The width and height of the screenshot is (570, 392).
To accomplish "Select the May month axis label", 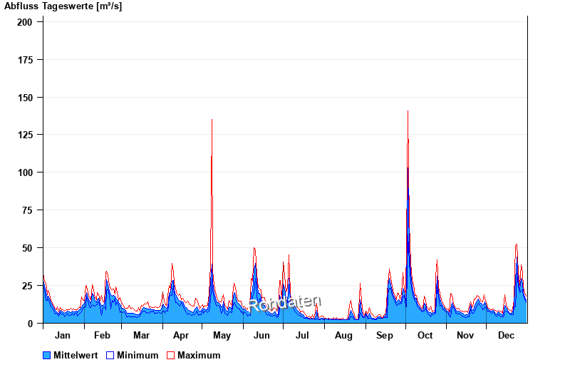I will pos(222,336).
